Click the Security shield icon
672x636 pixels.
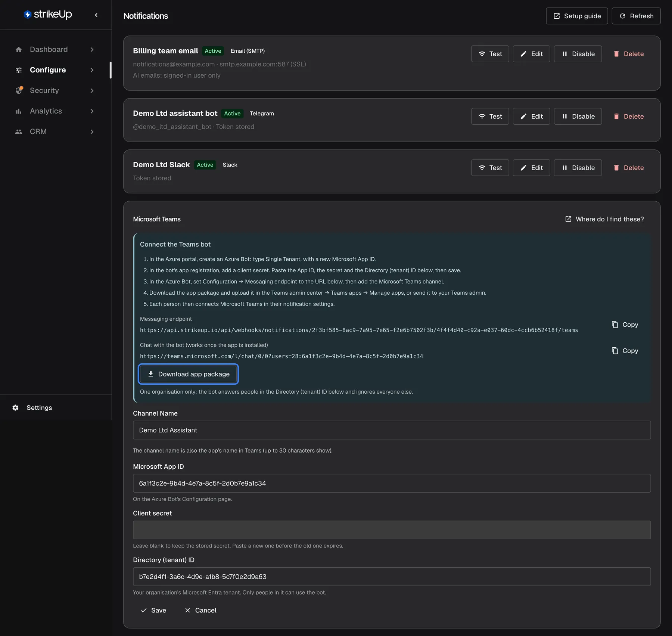[19, 90]
